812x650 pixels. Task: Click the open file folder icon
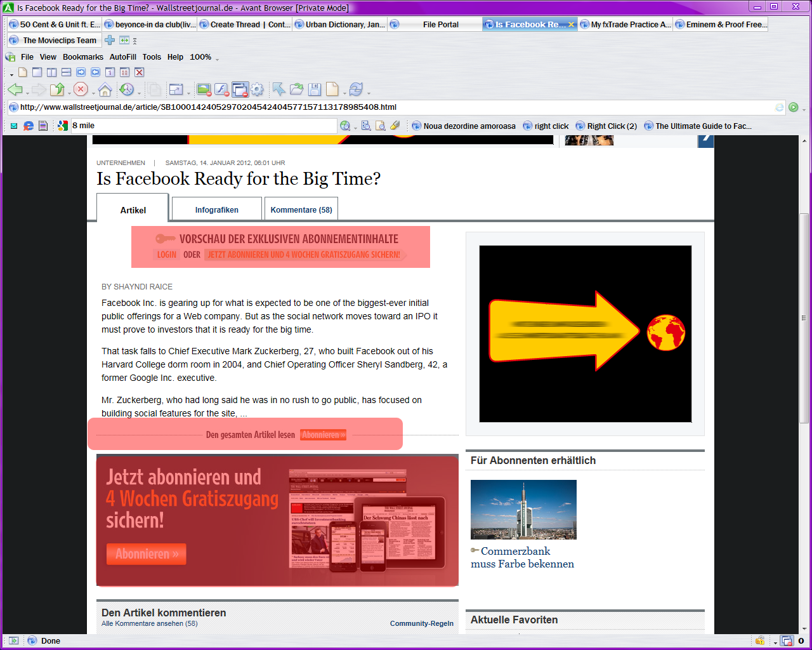[297, 90]
